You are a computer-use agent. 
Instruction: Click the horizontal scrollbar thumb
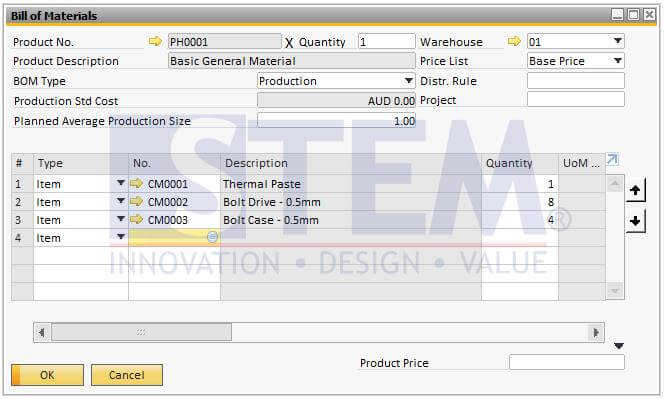141,332
